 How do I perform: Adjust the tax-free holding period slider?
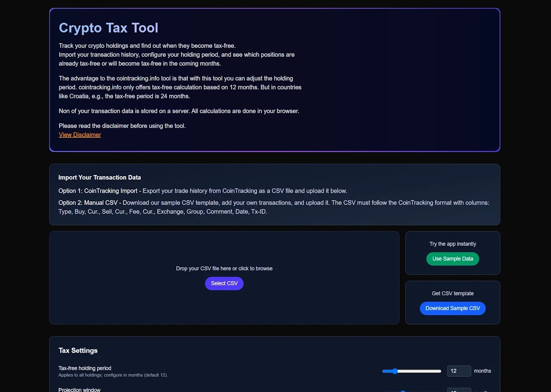(x=412, y=371)
